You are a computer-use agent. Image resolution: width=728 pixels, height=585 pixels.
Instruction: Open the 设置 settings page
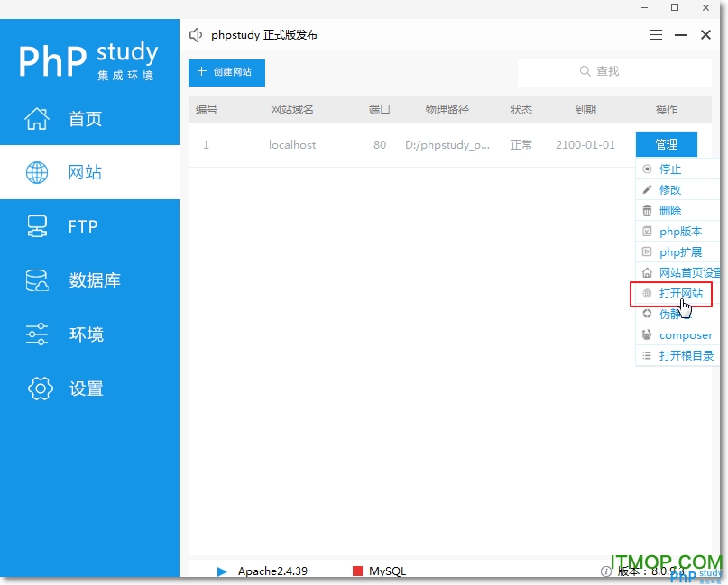tap(89, 388)
